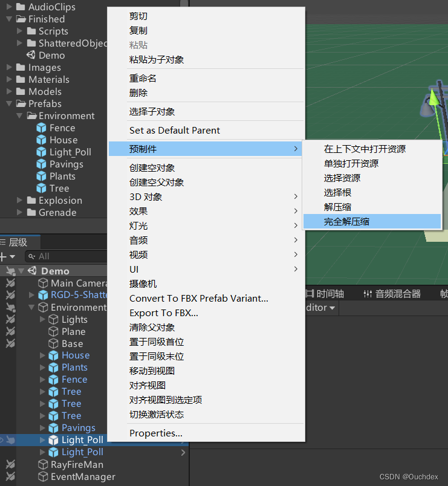Image resolution: width=448 pixels, height=486 pixels.
Task: Toggle picking on selected Light_Poll row
Action: (10, 440)
